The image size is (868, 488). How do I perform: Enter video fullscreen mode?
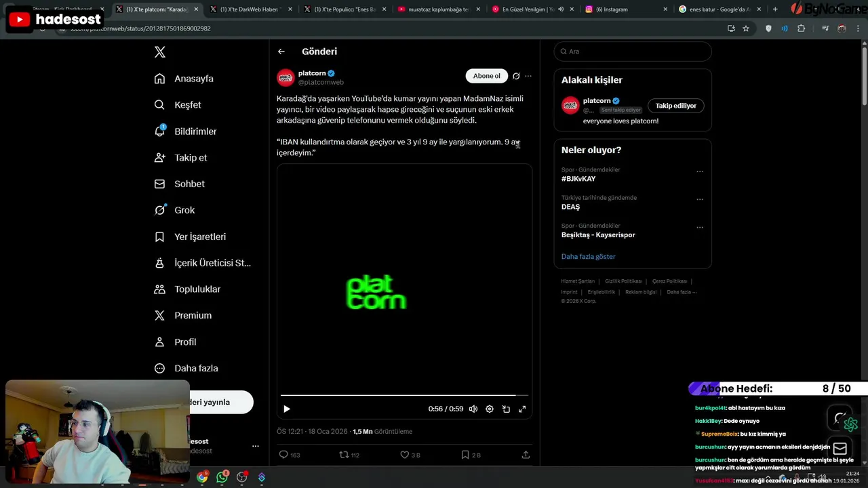[x=522, y=409]
